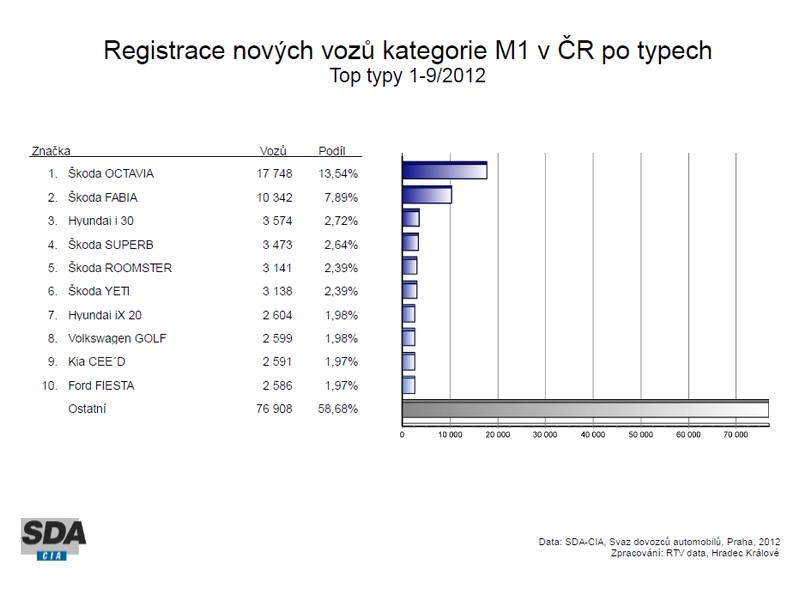The width and height of the screenshot is (800, 600).
Task: Select the 'Škoda FABIA' row label
Action: pyautogui.click(x=103, y=197)
